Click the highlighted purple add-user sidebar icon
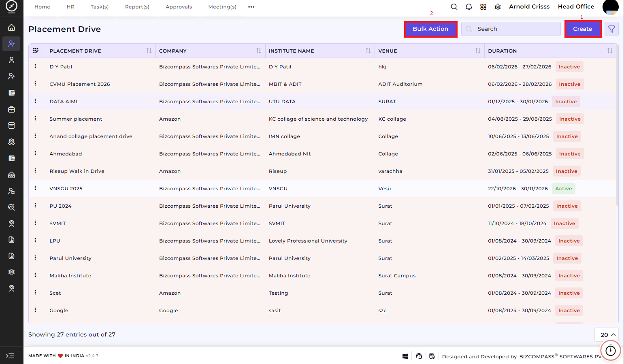The height and width of the screenshot is (364, 624). (11, 44)
